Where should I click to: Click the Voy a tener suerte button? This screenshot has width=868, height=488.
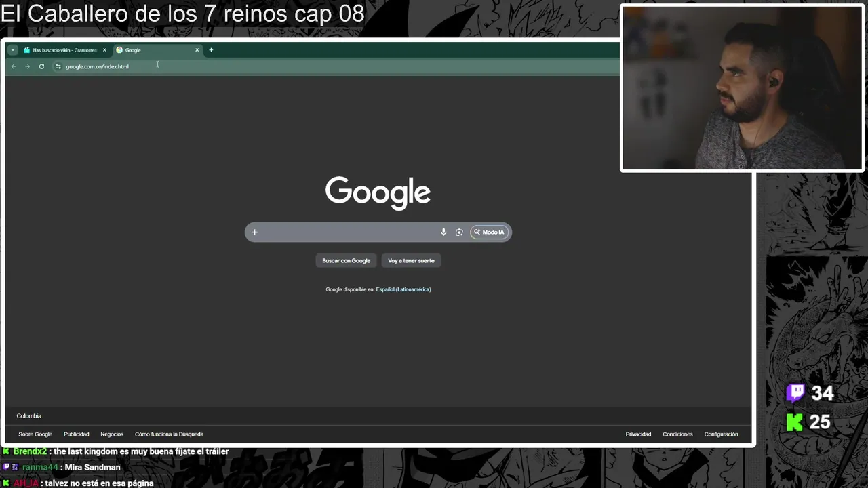tap(411, 261)
